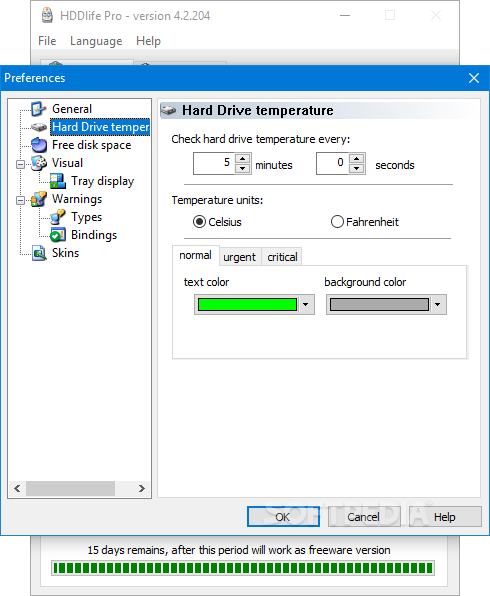The image size is (490, 596).
Task: Click the tree horizontal scrollbar thumb
Action: pyautogui.click(x=70, y=488)
